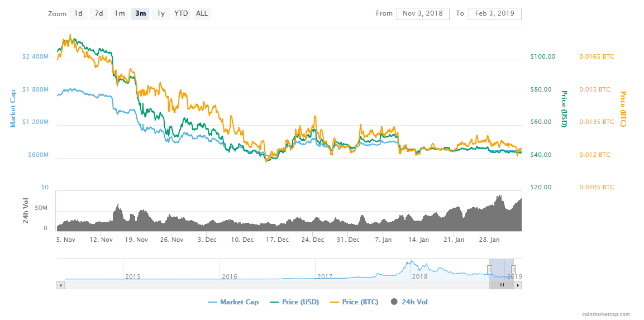Toggle the Market Cap series in legend

pos(233,302)
